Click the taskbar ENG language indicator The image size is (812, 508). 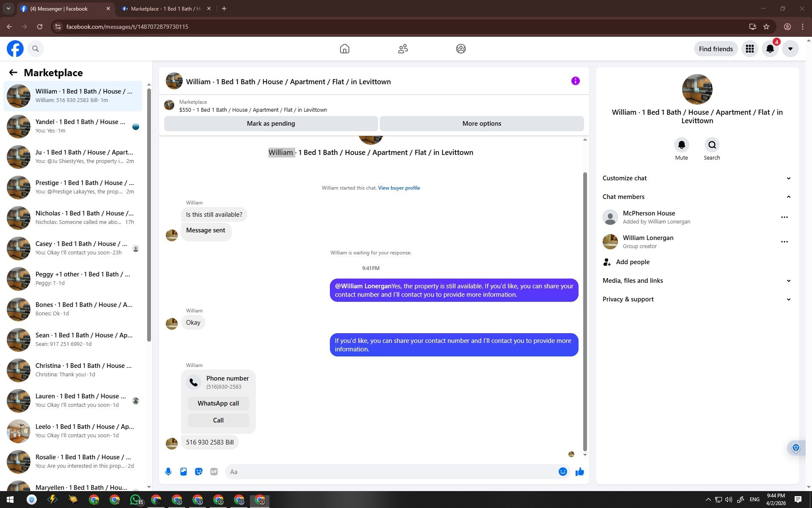pyautogui.click(x=754, y=500)
